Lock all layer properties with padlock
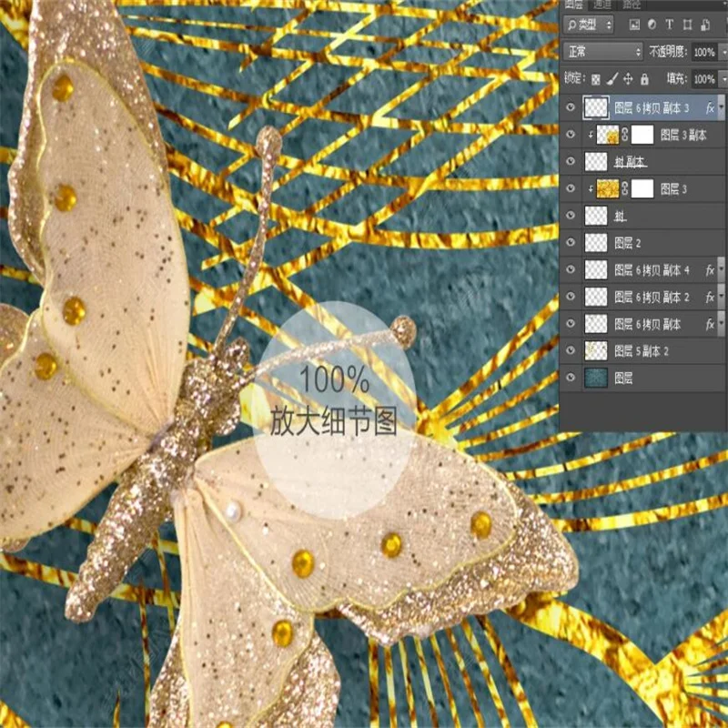 [644, 79]
